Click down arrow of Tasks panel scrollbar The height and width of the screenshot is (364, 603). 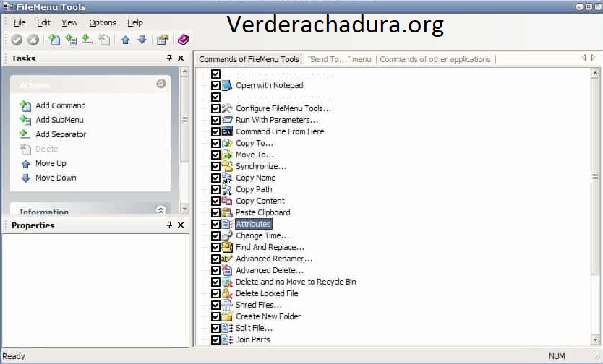[x=184, y=209]
